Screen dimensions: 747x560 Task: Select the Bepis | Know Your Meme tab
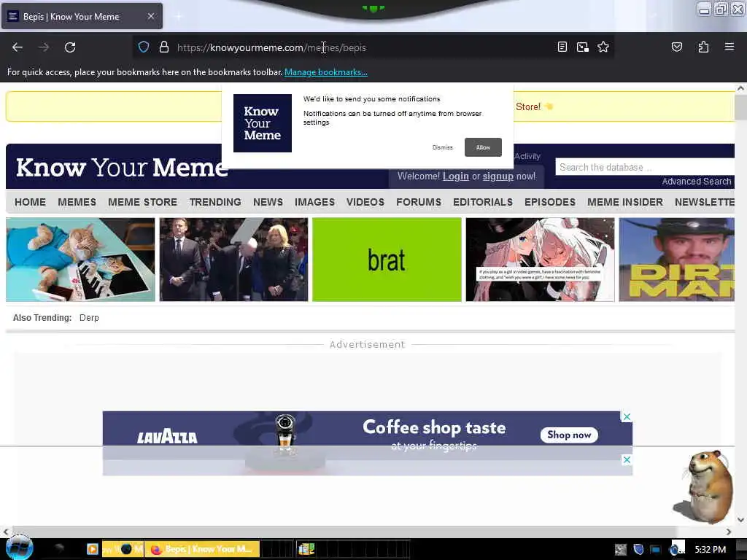click(x=82, y=16)
